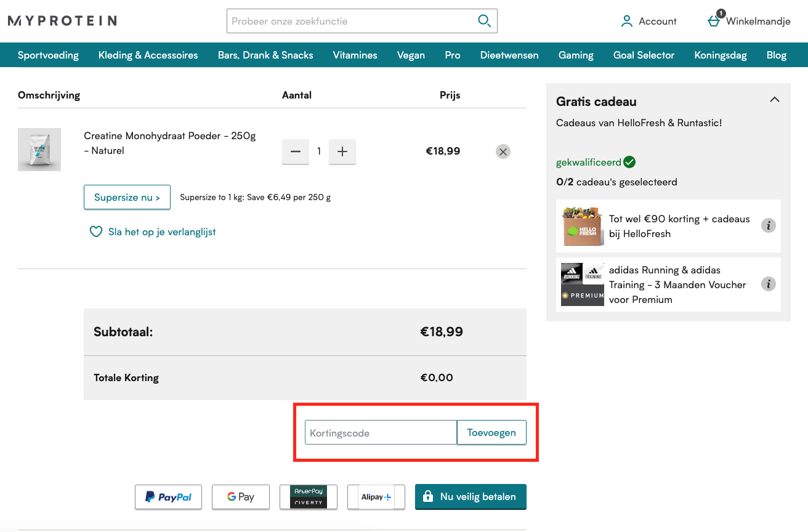Open the Dieetwensen menu
This screenshot has height=532, width=808.
tap(509, 55)
